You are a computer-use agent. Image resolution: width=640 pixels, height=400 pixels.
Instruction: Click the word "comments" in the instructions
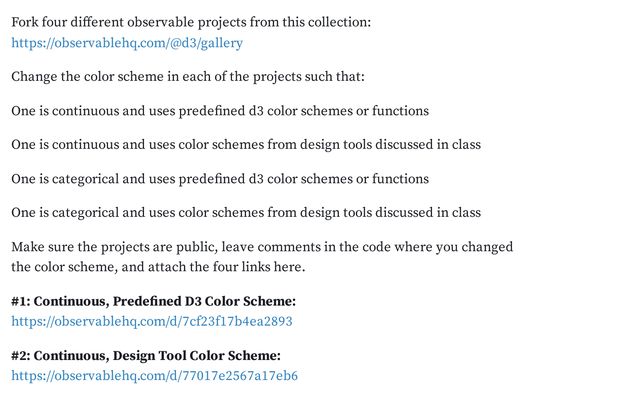301,247
